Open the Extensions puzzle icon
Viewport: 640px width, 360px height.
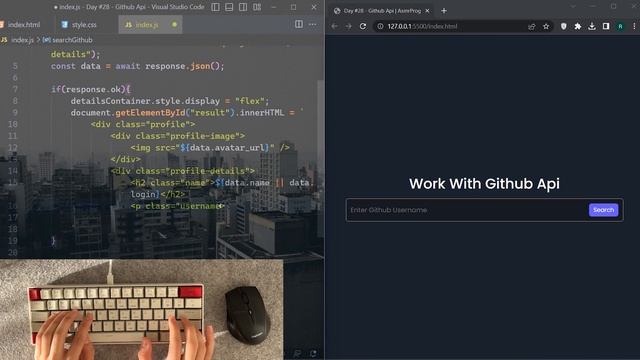tap(578, 26)
